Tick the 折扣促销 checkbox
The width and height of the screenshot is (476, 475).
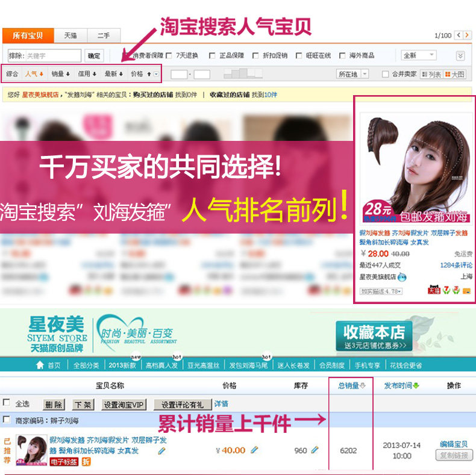coord(255,55)
